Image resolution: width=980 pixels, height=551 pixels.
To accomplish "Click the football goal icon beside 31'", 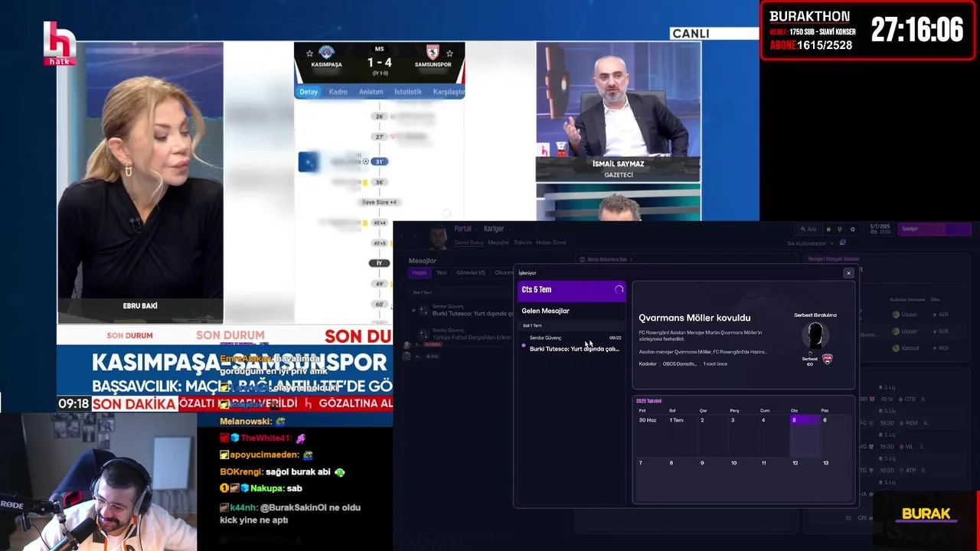I will point(365,161).
